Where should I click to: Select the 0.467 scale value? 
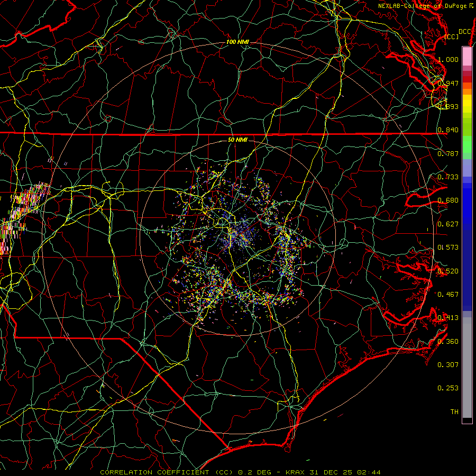pos(448,294)
